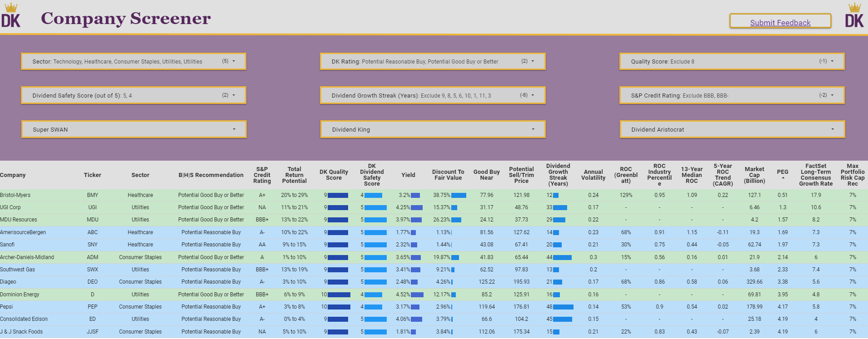Open the Sector filter dropdown
868x339 pixels.
pyautogui.click(x=134, y=61)
